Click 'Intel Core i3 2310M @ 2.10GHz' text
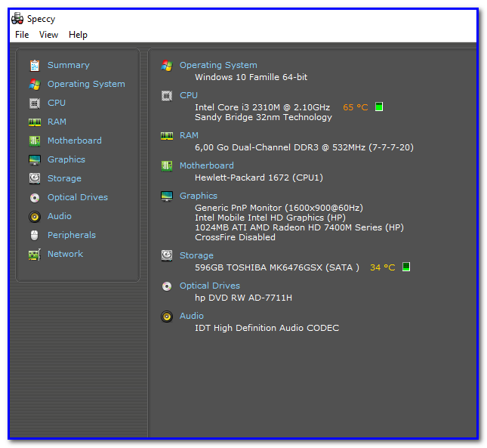Viewport: 487px width, 448px height. click(x=263, y=107)
